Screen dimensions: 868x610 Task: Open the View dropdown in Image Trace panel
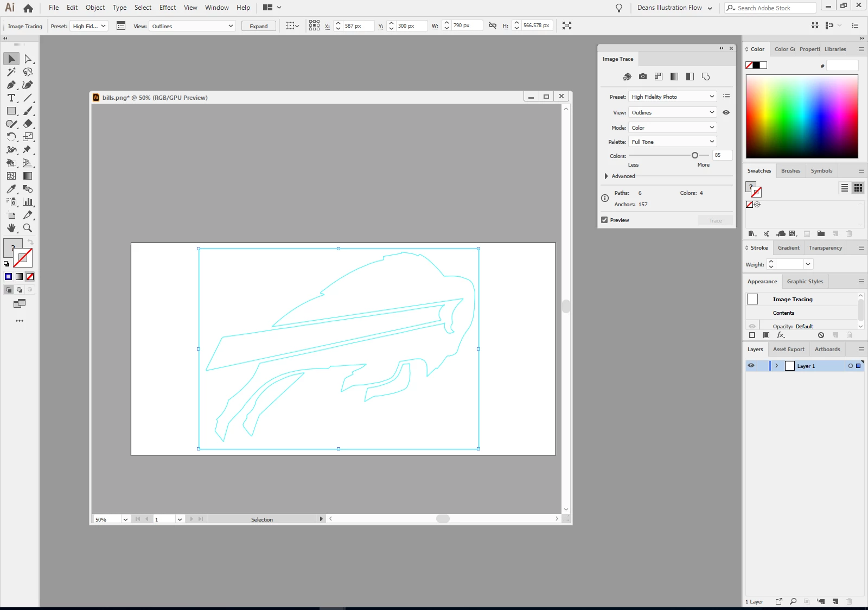tap(673, 112)
